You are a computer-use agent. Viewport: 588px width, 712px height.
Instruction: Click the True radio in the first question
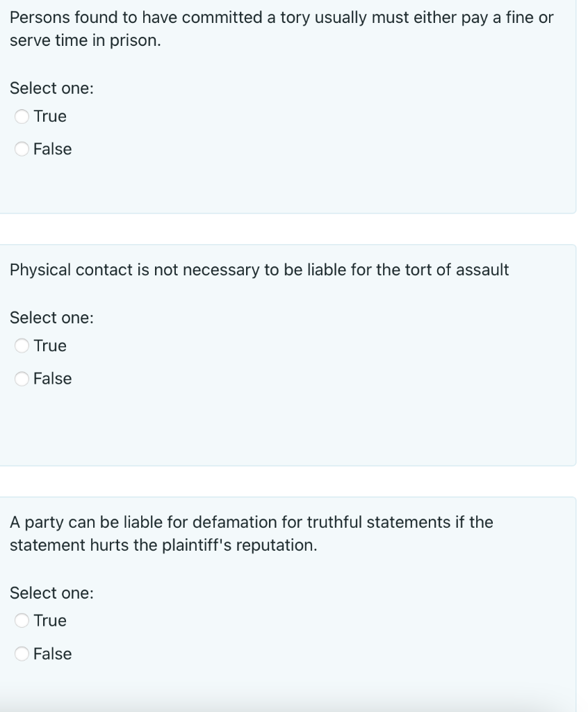22,116
